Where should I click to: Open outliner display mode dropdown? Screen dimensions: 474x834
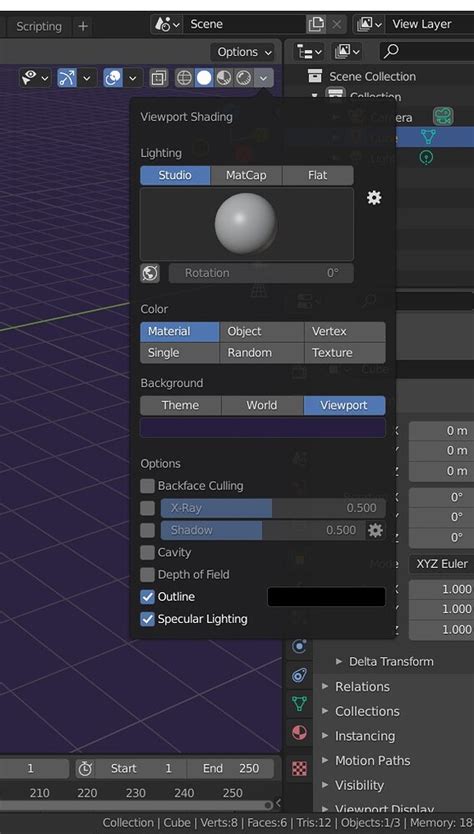point(347,52)
